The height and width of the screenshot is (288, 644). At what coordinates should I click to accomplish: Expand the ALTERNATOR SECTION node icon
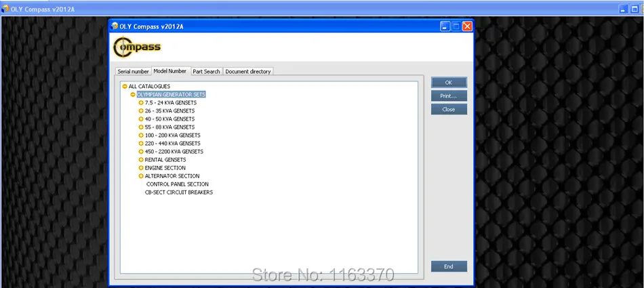click(x=141, y=176)
